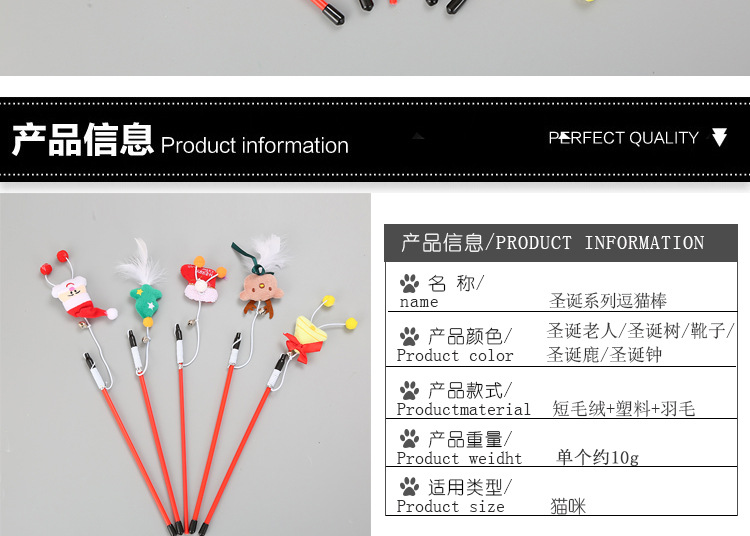Click the 圣诞系列逗猫棒 product name value

point(607,301)
